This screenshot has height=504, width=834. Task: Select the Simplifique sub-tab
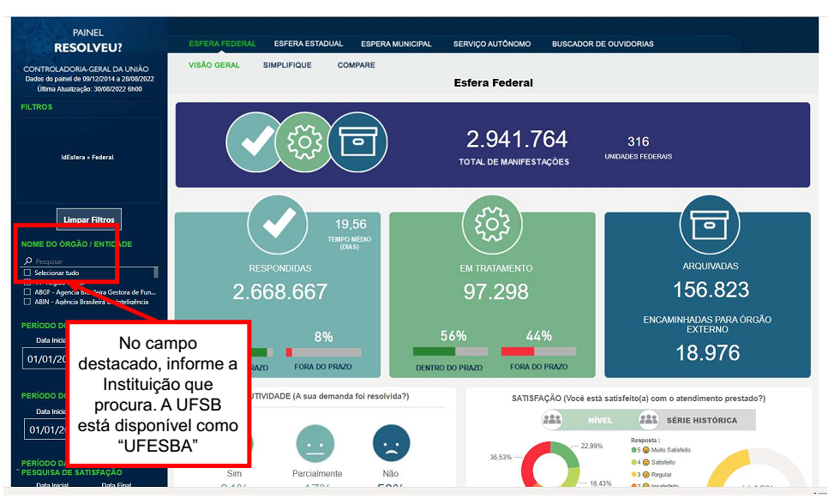287,65
